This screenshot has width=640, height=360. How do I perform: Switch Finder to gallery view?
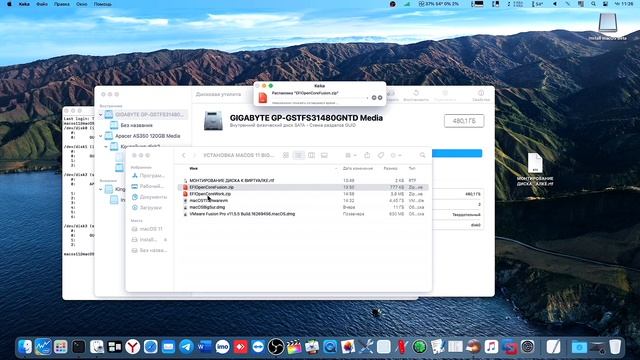click(324, 156)
